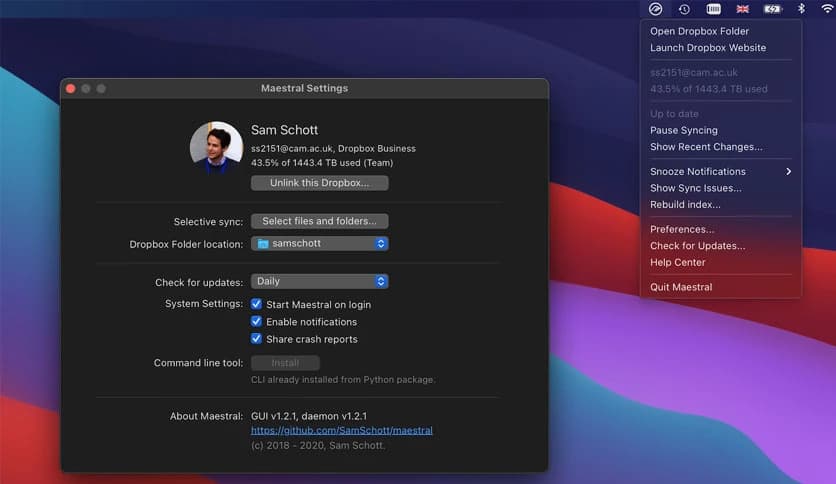
Task: Click Sam Schott's profile picture
Action: 216,148
